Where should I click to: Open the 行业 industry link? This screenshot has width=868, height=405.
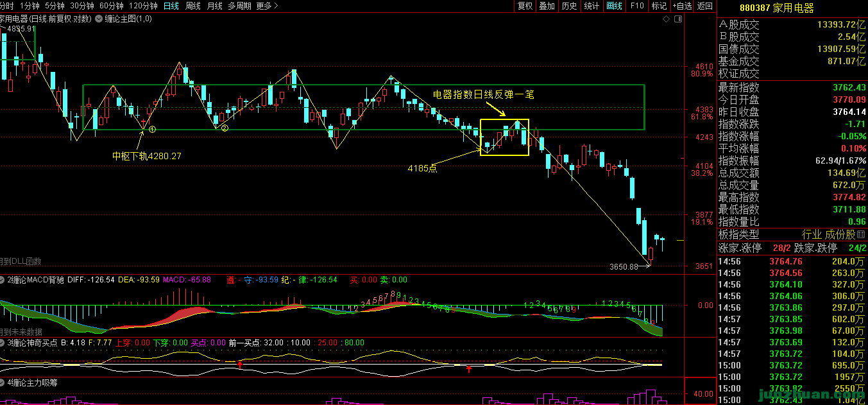[812, 235]
